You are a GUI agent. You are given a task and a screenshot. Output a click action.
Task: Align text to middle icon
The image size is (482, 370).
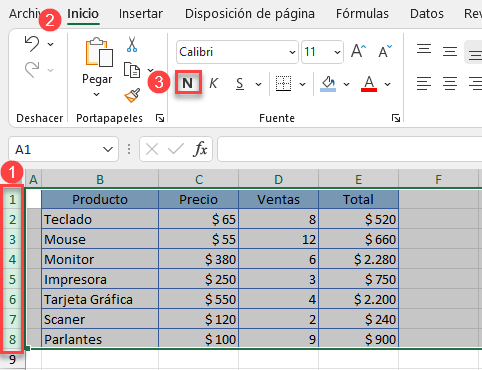pos(450,51)
